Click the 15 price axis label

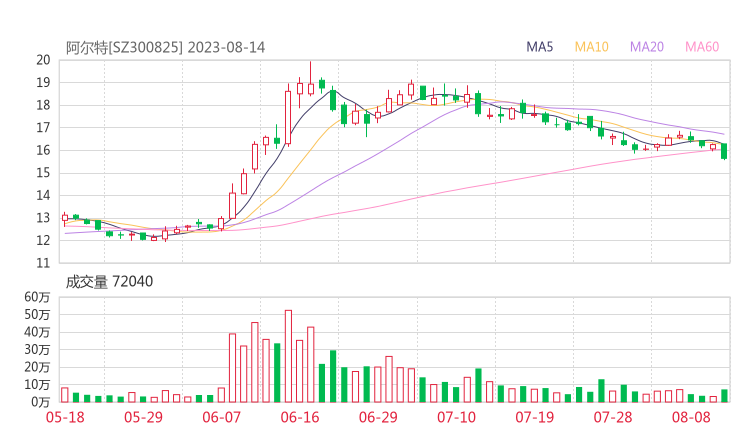pyautogui.click(x=43, y=173)
